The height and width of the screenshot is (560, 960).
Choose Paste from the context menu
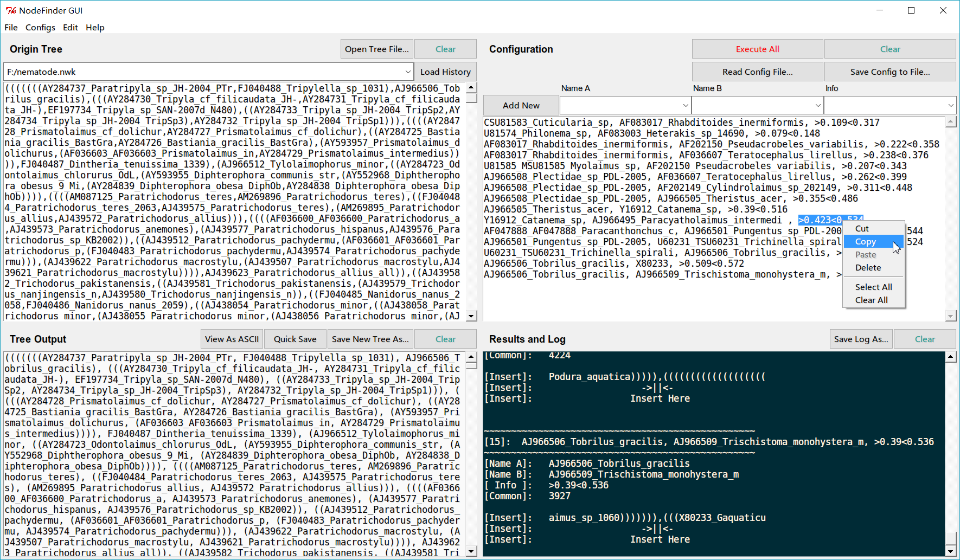874,255
